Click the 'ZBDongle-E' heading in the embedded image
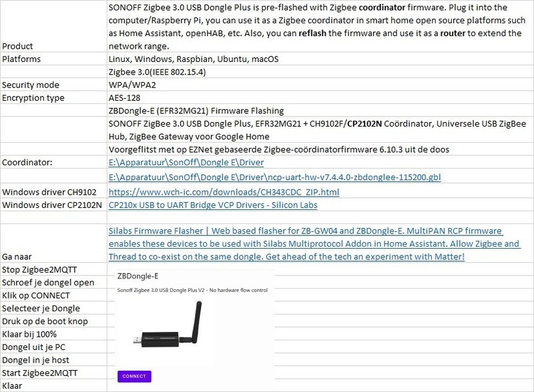534x392 pixels. pyautogui.click(x=138, y=276)
